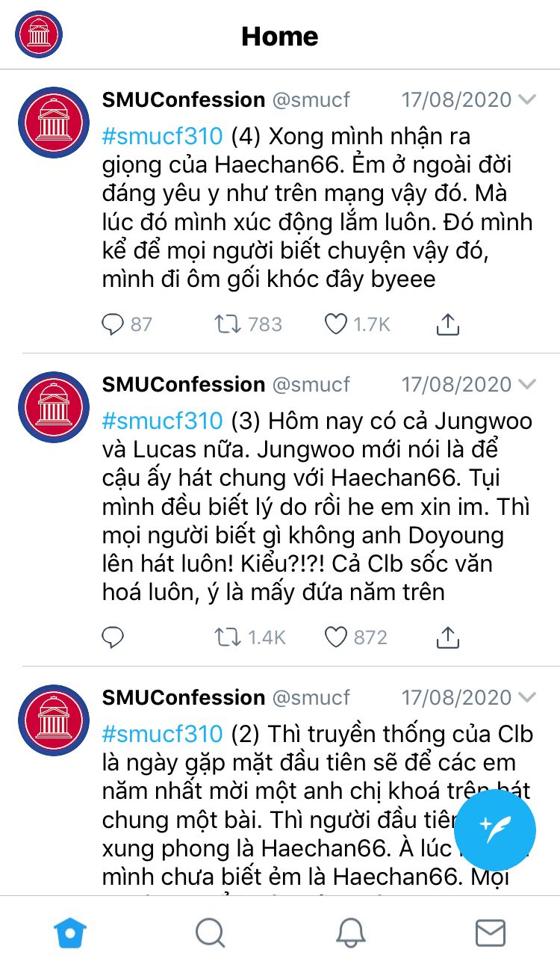Expand options chevron on first tweet
560x970 pixels.
(x=527, y=100)
